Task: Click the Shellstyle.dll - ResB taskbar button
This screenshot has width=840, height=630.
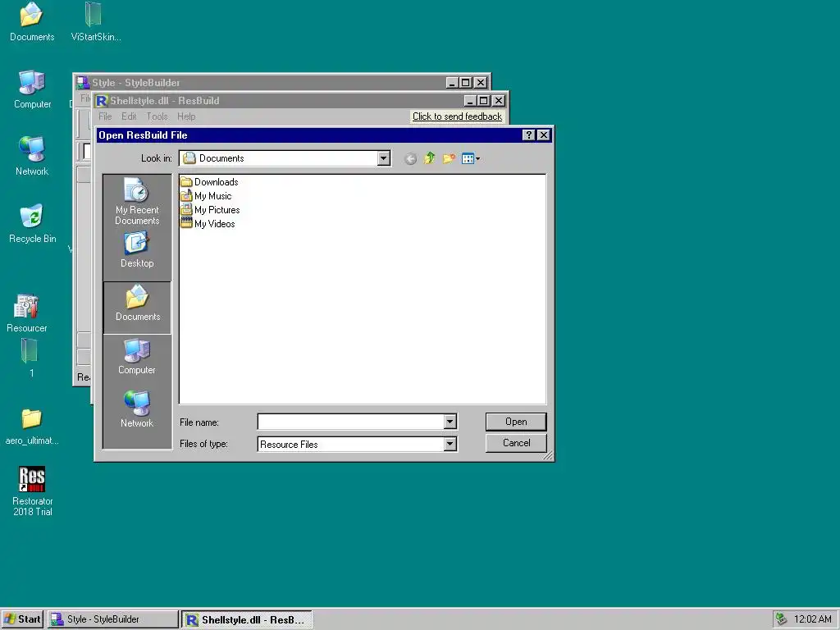Action: 247,620
